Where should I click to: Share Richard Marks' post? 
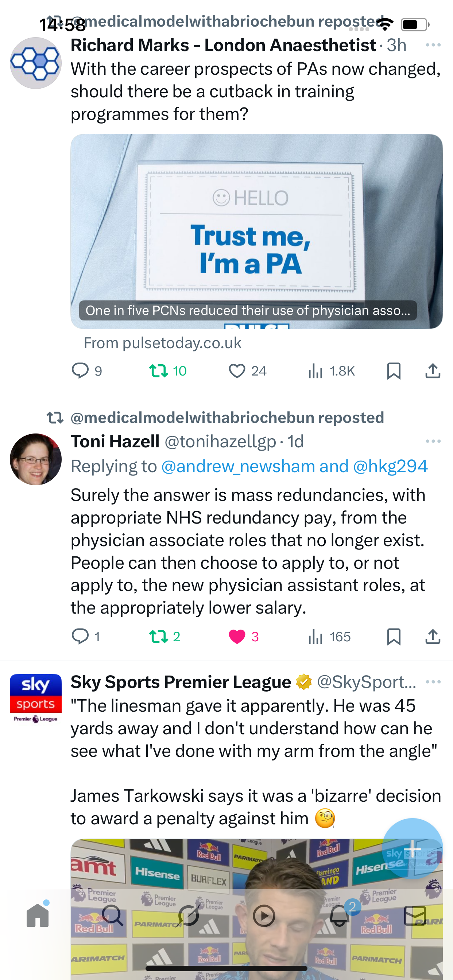tap(433, 370)
